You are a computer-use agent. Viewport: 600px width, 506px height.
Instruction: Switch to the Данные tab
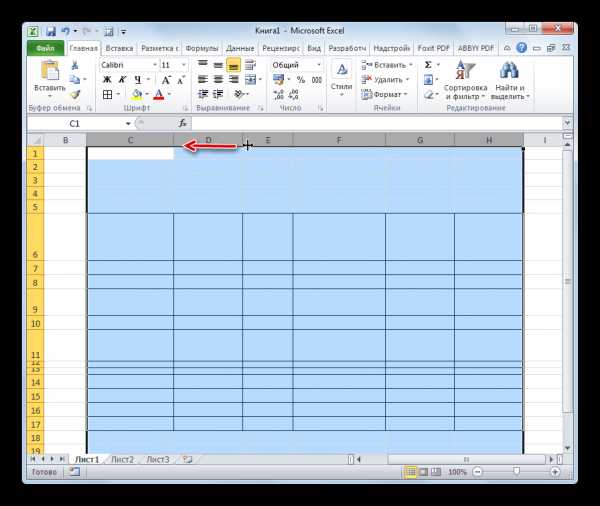[x=240, y=48]
